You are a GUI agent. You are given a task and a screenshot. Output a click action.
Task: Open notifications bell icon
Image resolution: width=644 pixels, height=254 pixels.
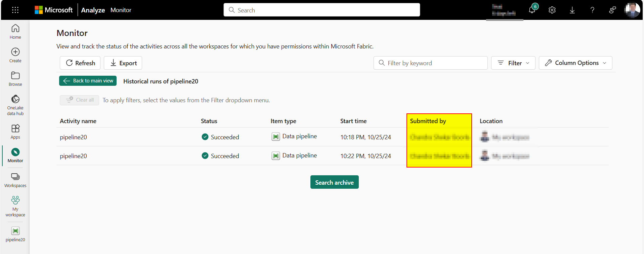532,10
